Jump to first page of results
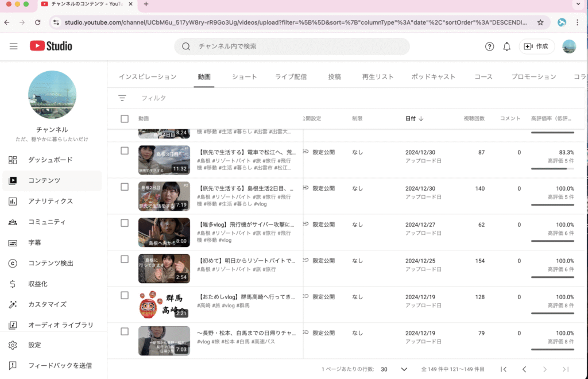 coord(504,369)
